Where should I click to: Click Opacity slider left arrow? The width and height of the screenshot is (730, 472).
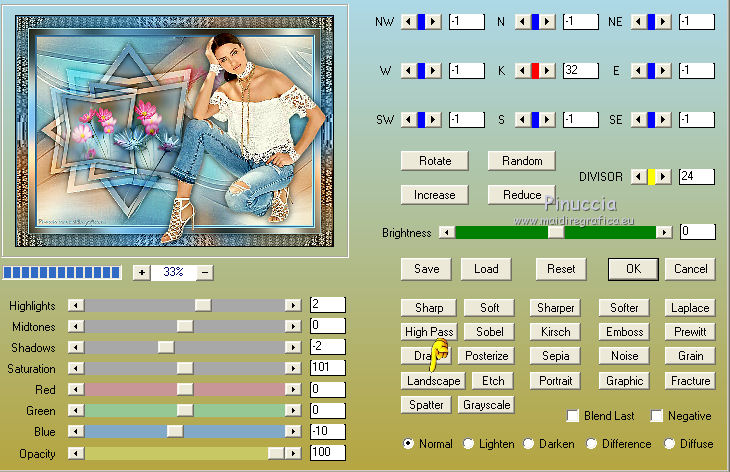pos(76,453)
